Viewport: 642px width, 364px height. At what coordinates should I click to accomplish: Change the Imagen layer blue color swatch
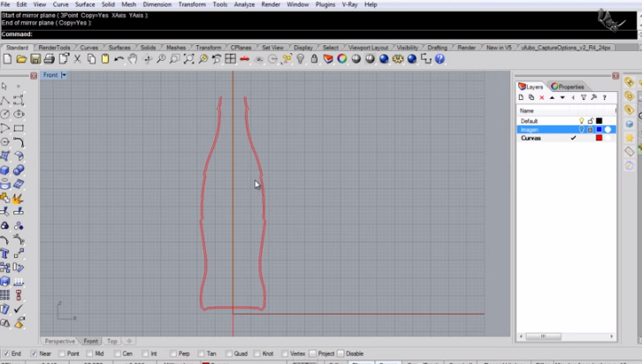(x=599, y=130)
